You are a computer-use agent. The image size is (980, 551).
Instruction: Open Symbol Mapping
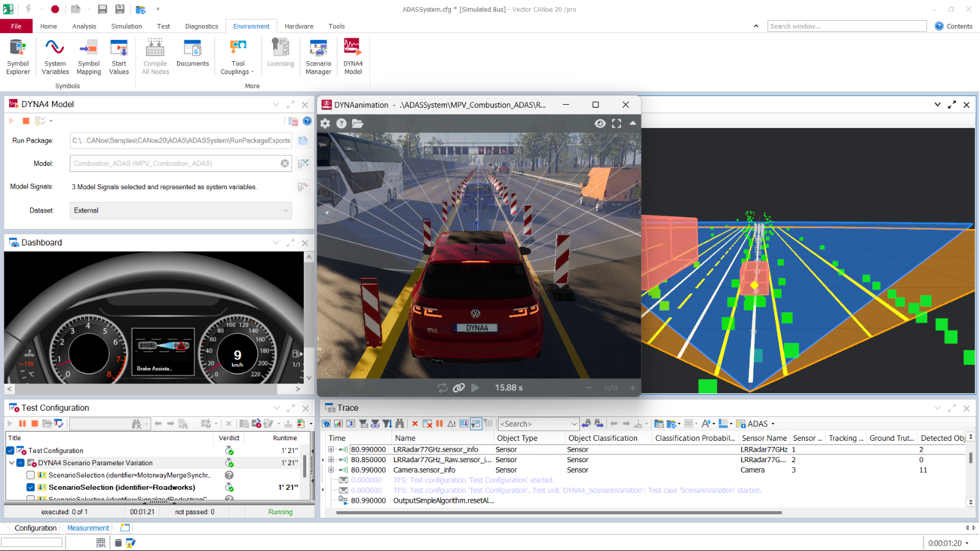tap(89, 56)
